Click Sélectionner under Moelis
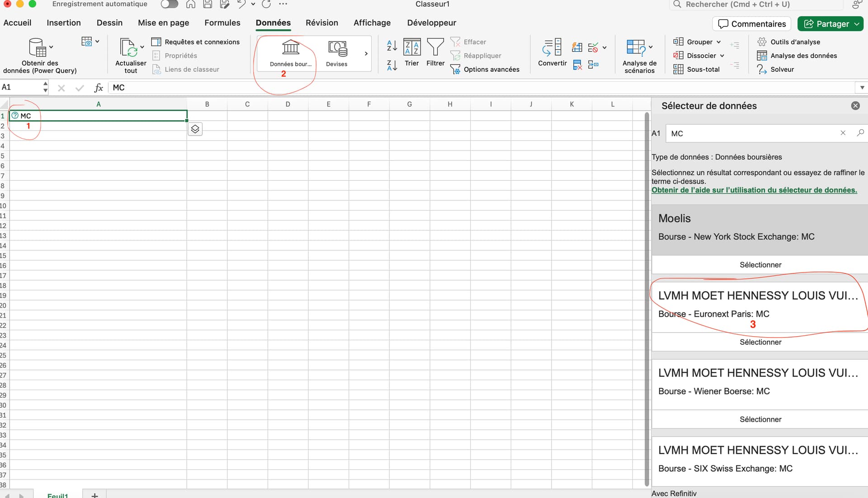Image resolution: width=868 pixels, height=498 pixels. (x=760, y=265)
